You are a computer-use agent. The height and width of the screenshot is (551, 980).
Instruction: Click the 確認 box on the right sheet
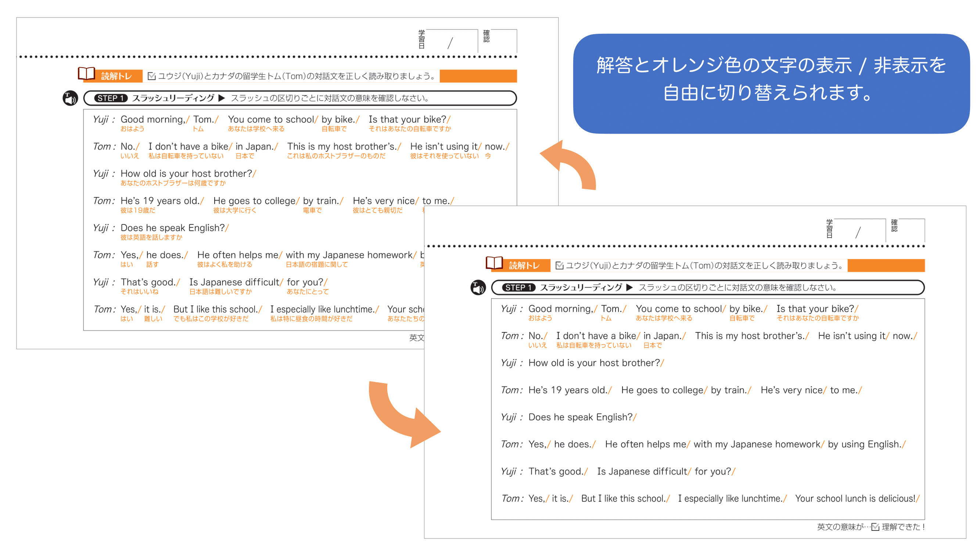tap(912, 230)
